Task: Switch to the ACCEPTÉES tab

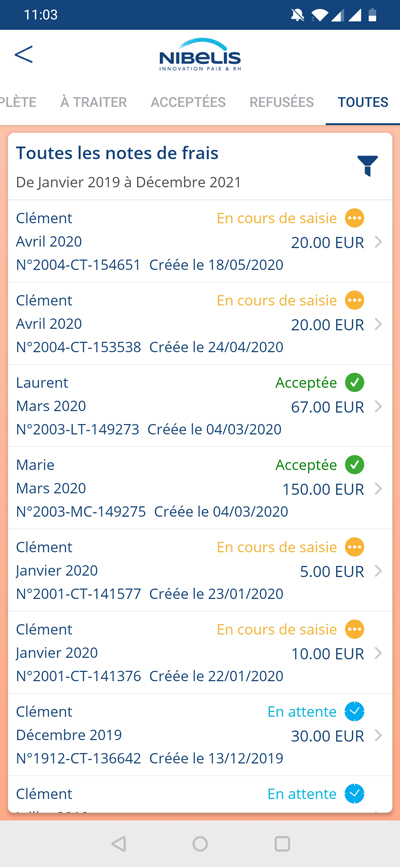Action: [188, 102]
